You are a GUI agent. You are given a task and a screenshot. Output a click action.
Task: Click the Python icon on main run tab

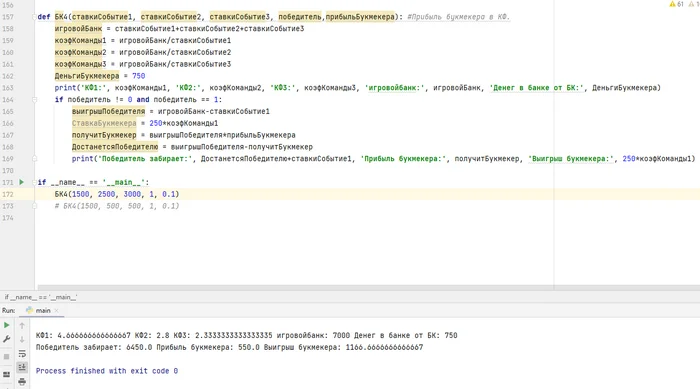[x=29, y=310]
